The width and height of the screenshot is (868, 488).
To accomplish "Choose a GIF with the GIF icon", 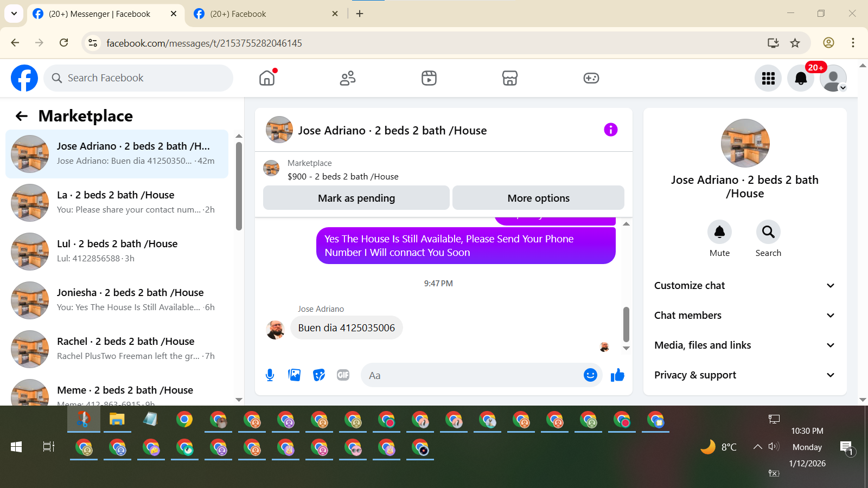I will coord(343,375).
